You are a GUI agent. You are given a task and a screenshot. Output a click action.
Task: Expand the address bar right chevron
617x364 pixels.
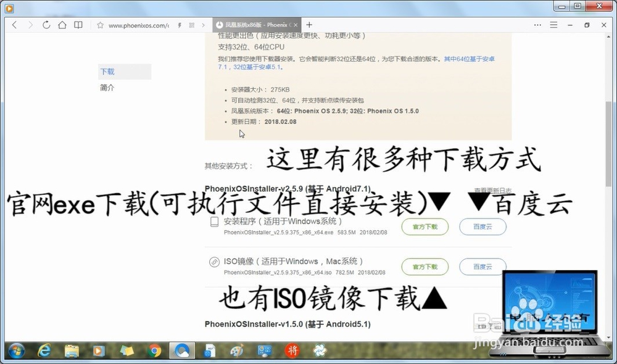pos(203,25)
